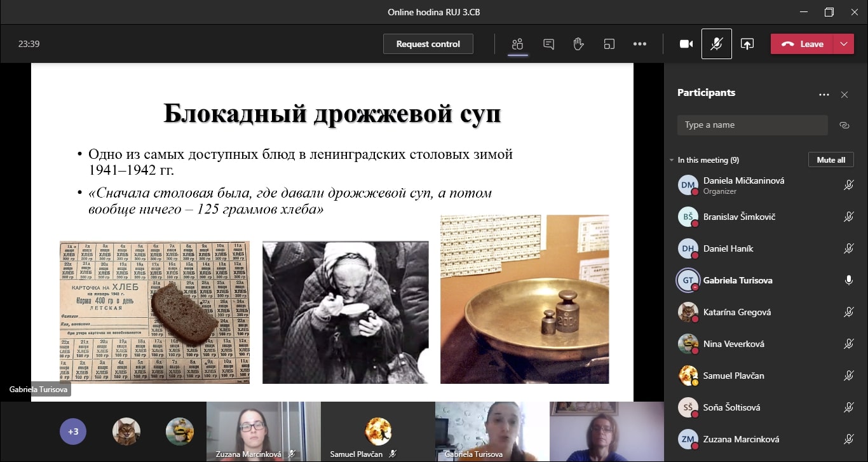Screen dimensions: 868x462
Task: Click mic icon for Soňa Šoltisová
Action: (848, 407)
